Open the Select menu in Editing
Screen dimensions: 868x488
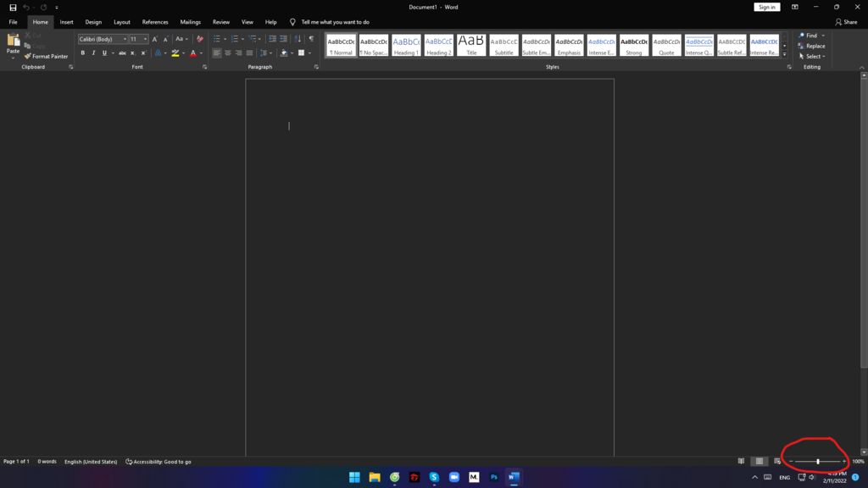click(811, 57)
